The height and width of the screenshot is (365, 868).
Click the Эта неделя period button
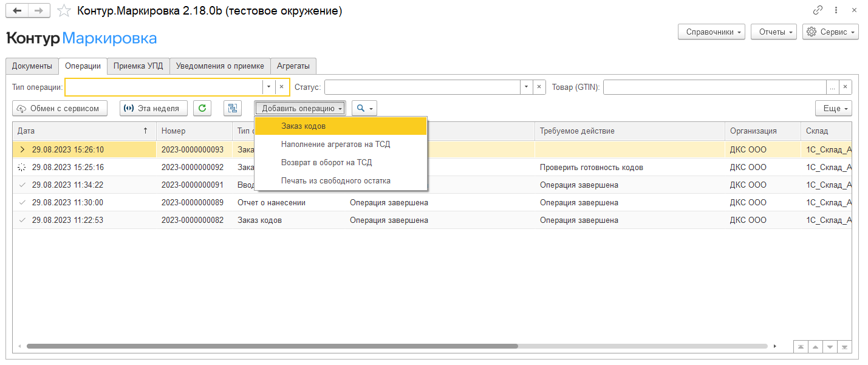[x=153, y=108]
